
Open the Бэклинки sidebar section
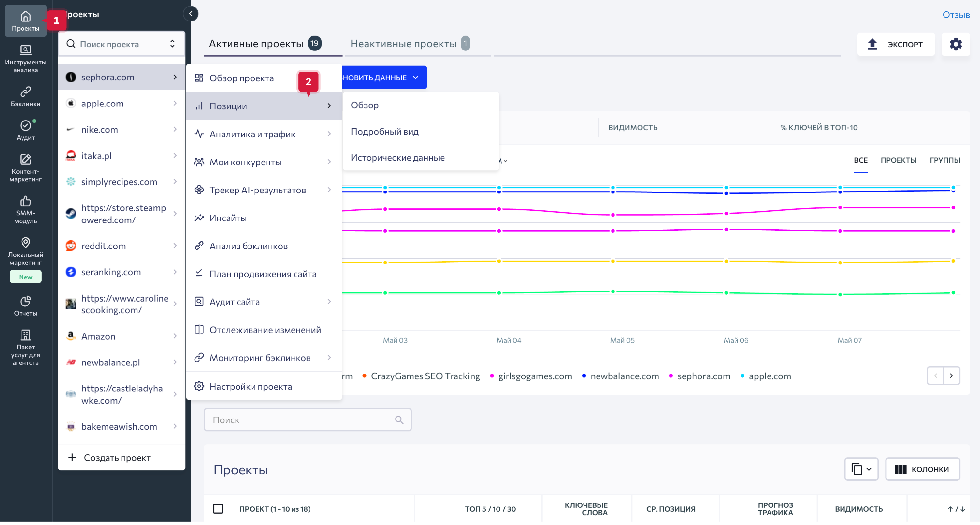(x=25, y=97)
